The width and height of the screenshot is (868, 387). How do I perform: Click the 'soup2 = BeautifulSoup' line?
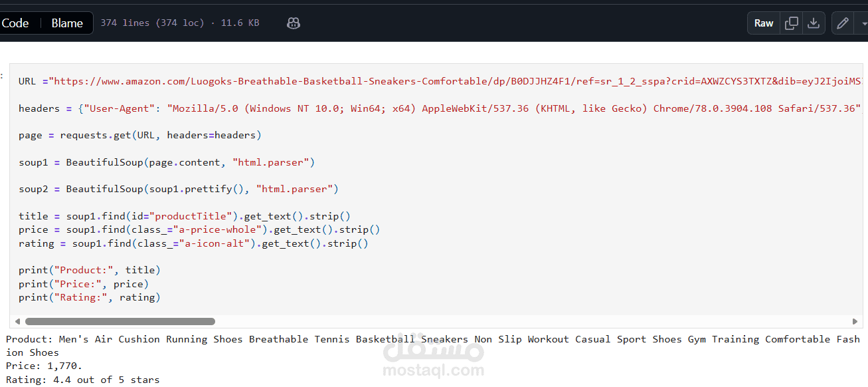(179, 189)
